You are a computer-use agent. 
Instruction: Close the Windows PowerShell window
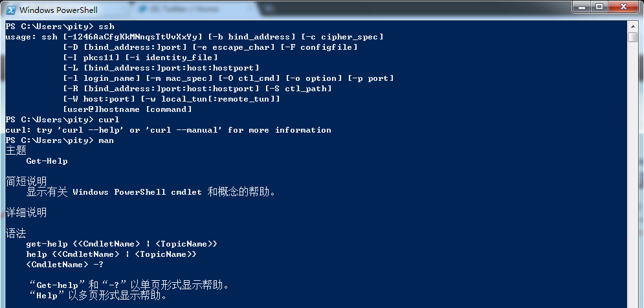[x=623, y=7]
